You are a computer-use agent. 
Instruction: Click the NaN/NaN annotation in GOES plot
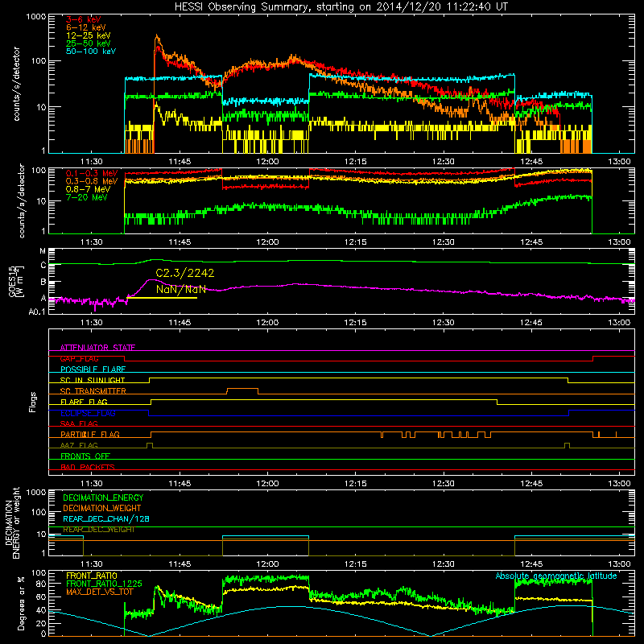(x=180, y=289)
